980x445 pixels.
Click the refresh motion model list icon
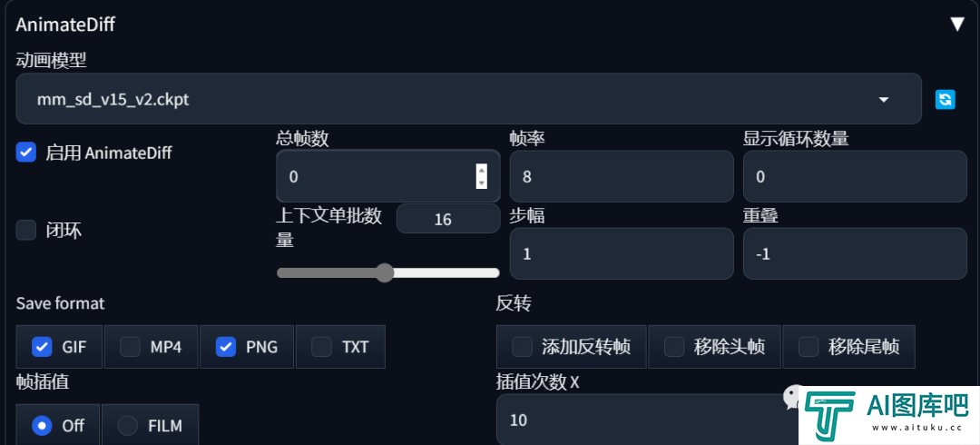945,99
